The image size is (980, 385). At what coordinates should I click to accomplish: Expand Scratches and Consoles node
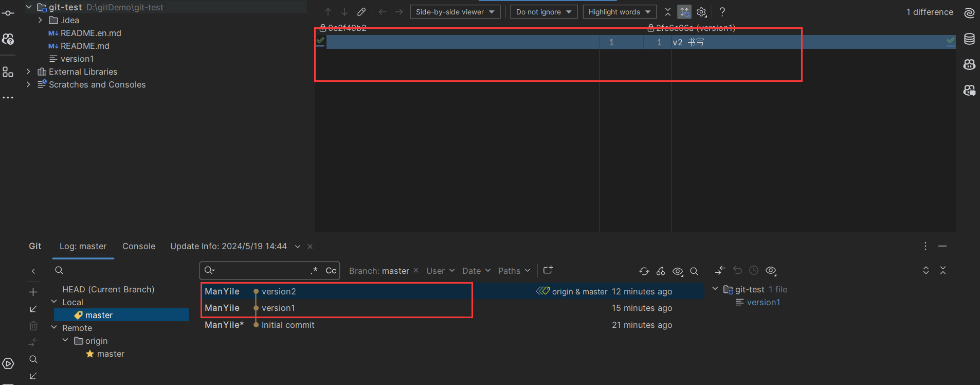point(28,84)
